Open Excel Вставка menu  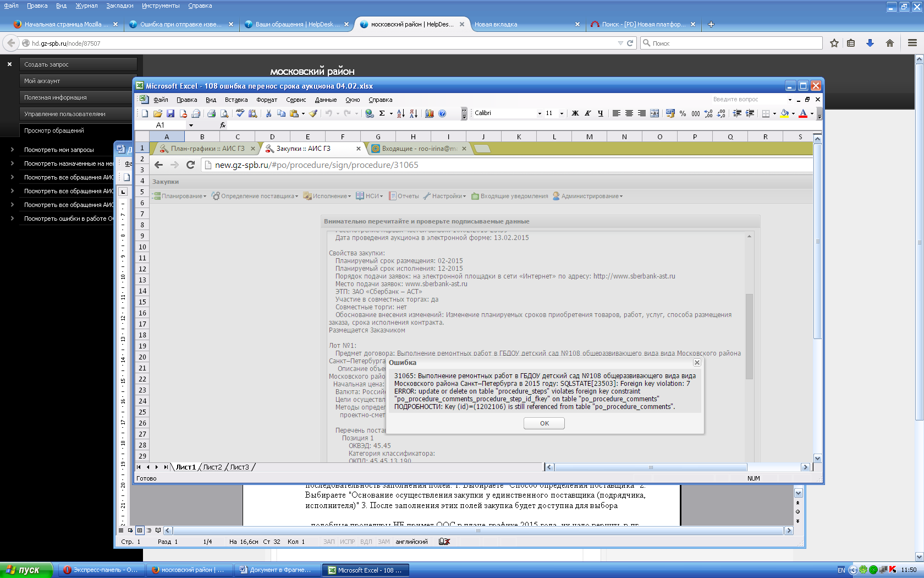237,100
